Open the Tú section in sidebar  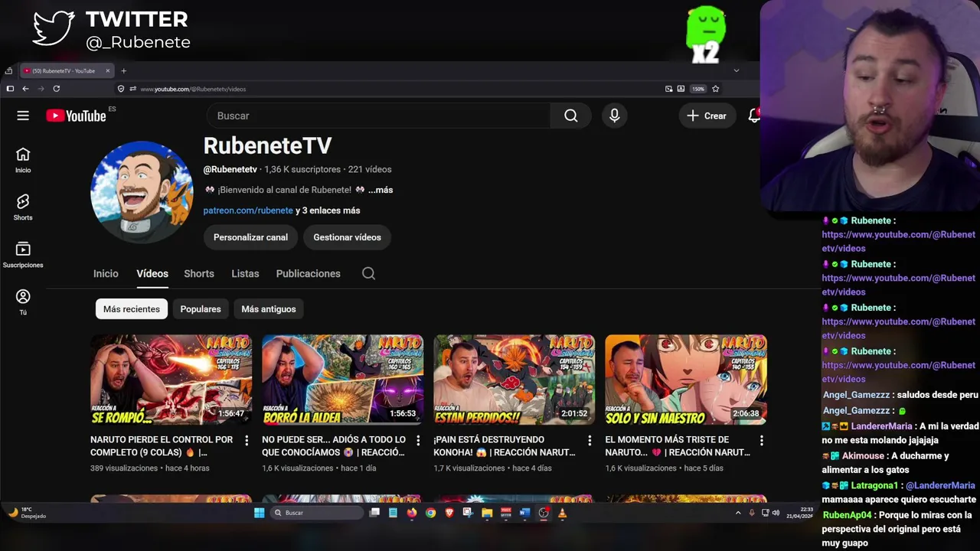coord(23,302)
